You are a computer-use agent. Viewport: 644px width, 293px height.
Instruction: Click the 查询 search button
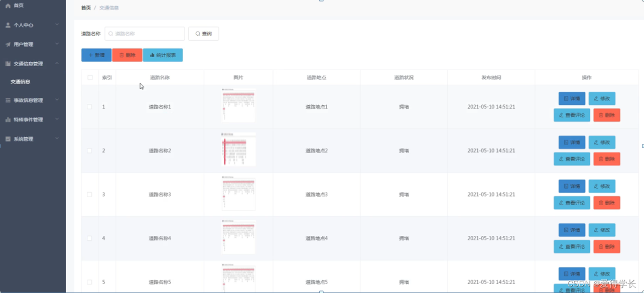[203, 34]
